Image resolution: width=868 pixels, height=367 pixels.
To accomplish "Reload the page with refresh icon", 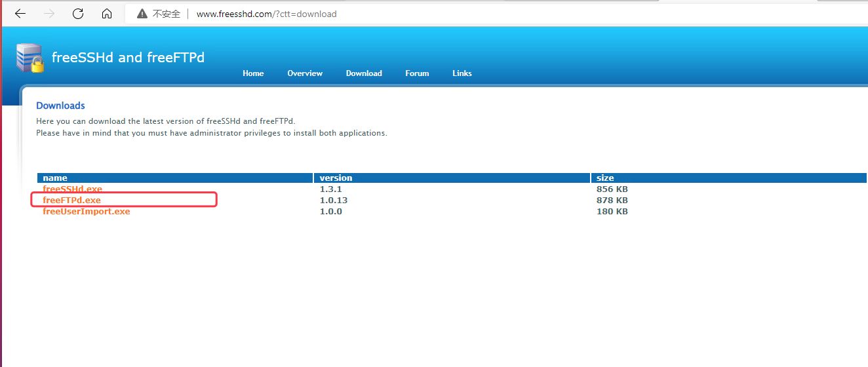I will [78, 13].
